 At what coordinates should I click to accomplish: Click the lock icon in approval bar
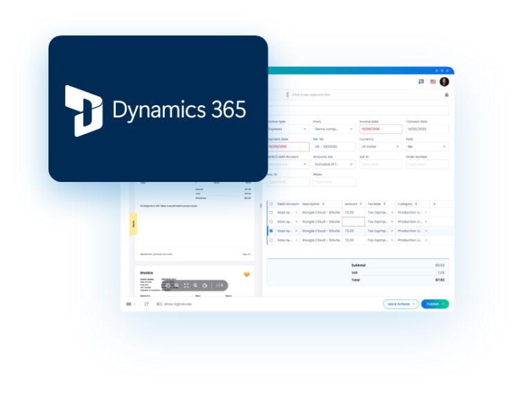446,94
